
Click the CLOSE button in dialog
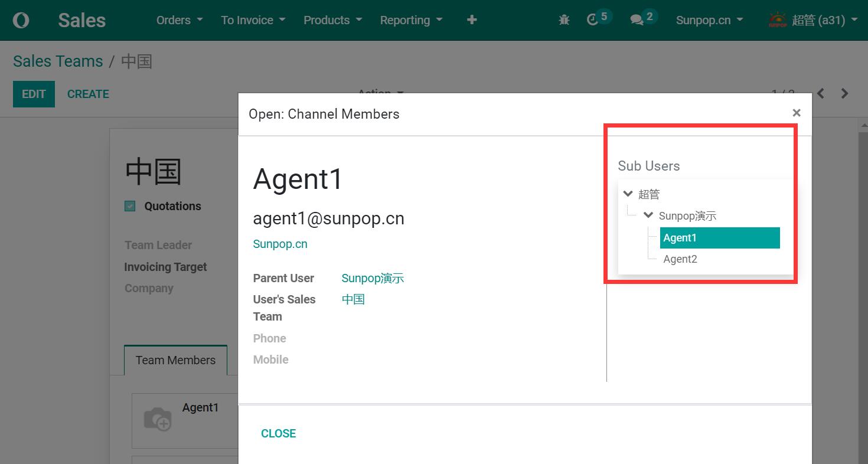click(x=279, y=433)
